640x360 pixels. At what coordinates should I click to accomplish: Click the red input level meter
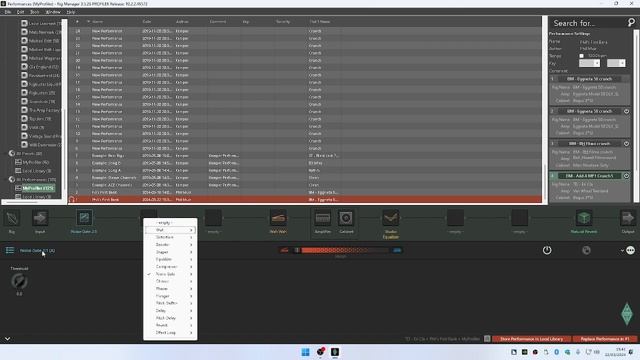click(x=345, y=250)
